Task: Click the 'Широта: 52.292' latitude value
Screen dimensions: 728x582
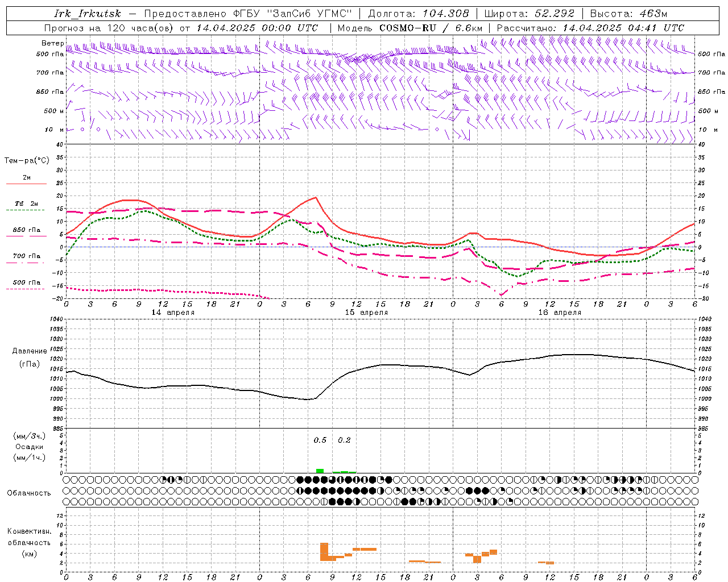Action: (x=530, y=14)
